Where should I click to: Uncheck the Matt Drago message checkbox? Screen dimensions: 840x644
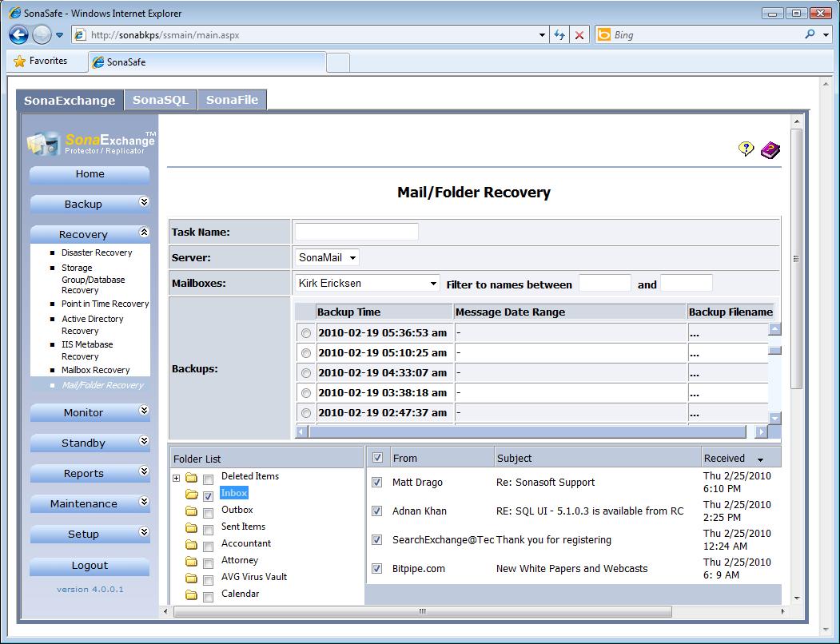point(377,483)
